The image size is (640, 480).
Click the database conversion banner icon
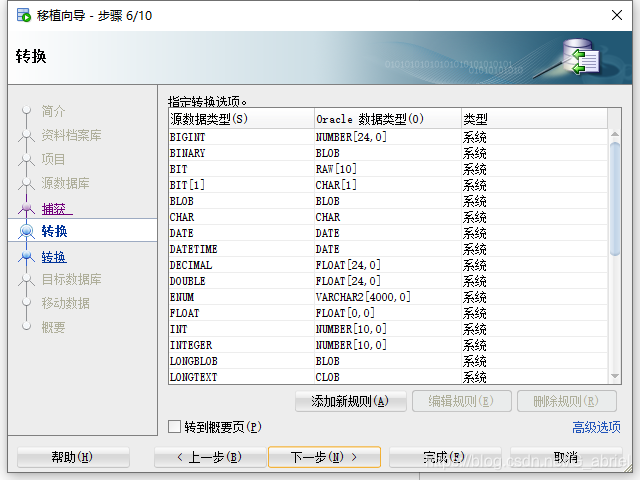[580, 57]
